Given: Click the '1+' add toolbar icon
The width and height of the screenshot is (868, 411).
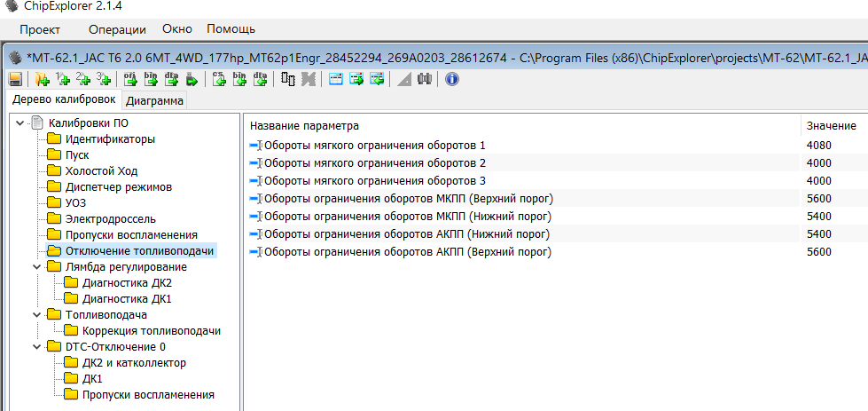Looking at the screenshot, I should click(x=62, y=80).
